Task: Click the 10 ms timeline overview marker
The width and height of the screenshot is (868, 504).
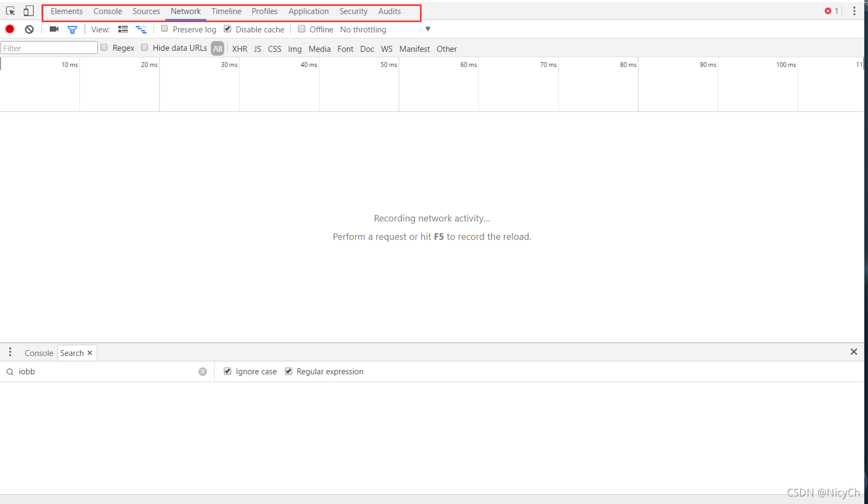Action: coord(70,65)
